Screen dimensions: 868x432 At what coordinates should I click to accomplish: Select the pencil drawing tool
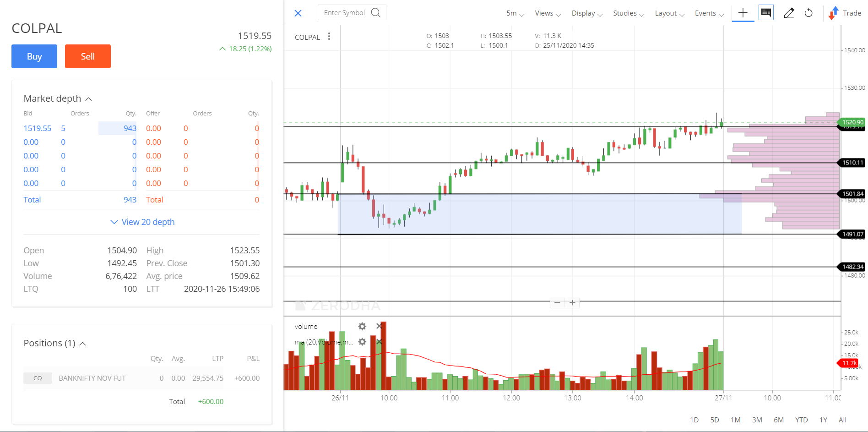(788, 13)
